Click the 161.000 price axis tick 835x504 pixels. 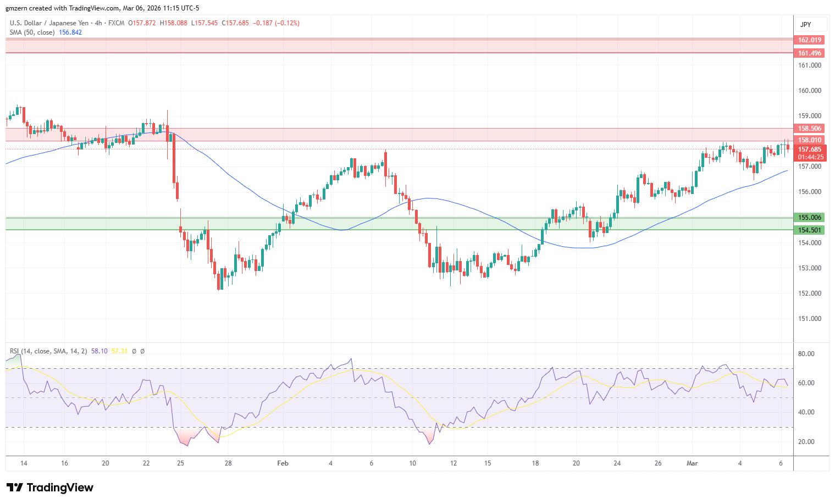click(810, 65)
